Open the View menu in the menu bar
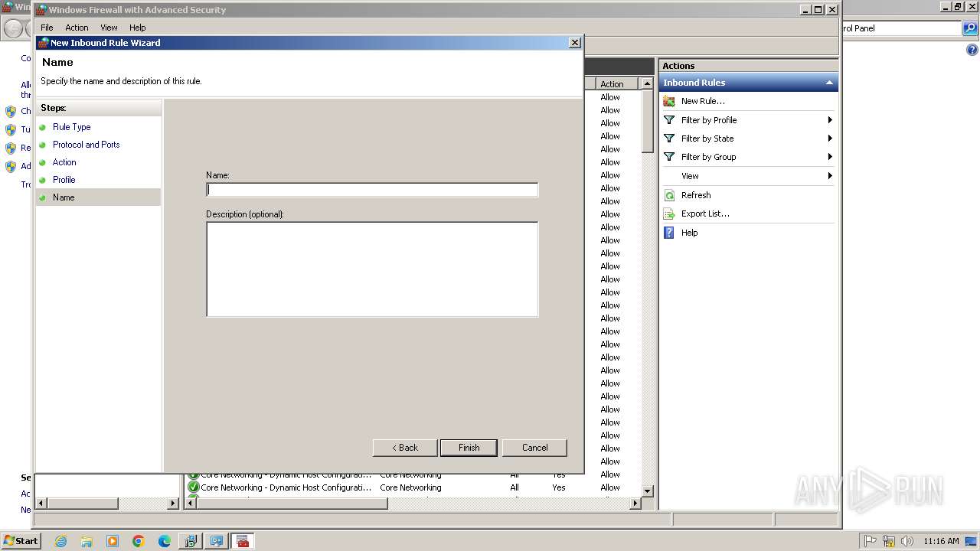Screen dimensions: 980x551 109,28
